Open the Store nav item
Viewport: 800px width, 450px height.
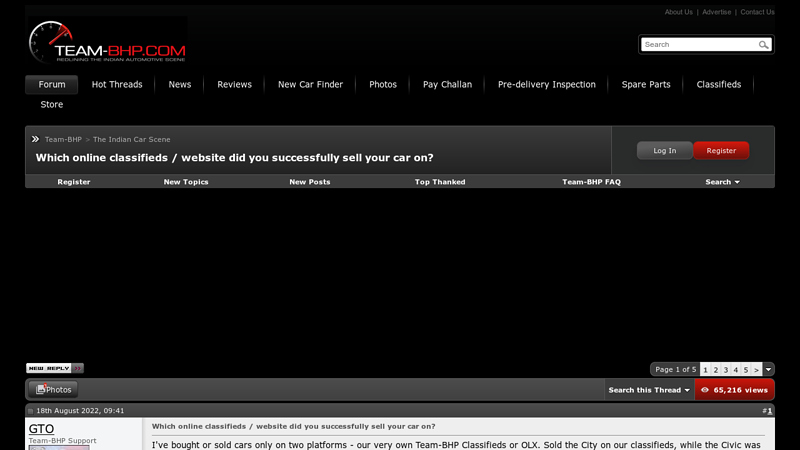point(52,105)
